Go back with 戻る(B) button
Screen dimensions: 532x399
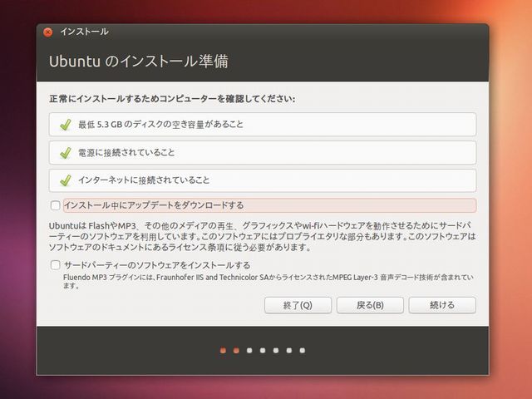point(370,305)
